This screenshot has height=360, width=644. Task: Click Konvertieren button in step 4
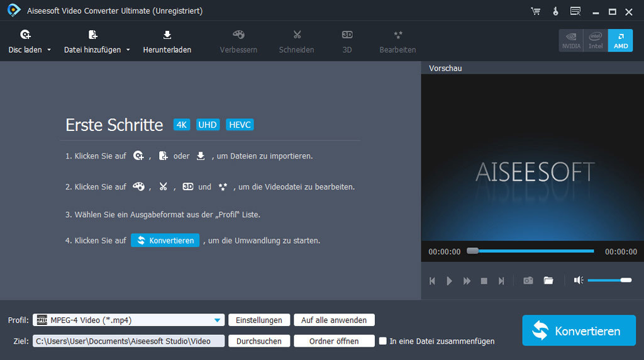click(165, 240)
